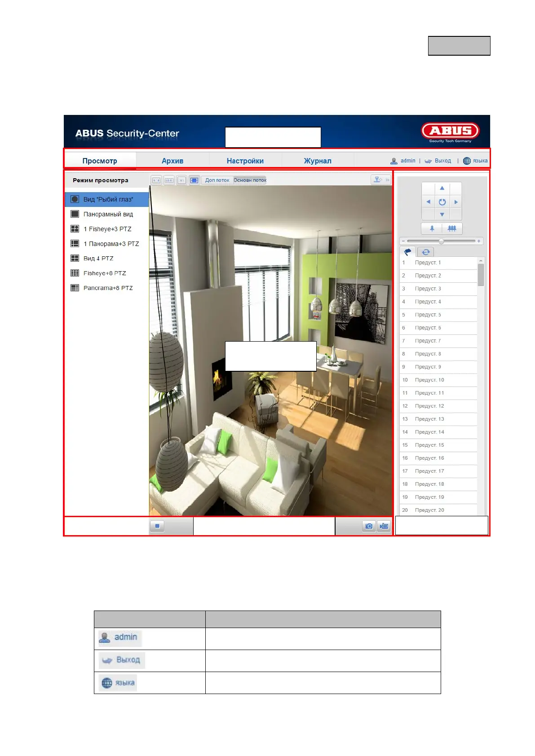This screenshot has height=756, width=535.
Task: Expand the PTZ panel toggle at top right
Action: click(381, 180)
